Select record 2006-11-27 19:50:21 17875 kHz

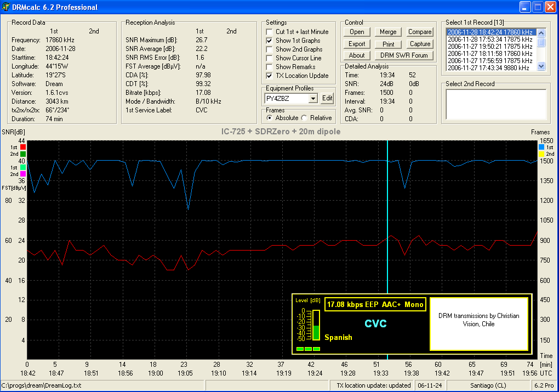(x=489, y=46)
